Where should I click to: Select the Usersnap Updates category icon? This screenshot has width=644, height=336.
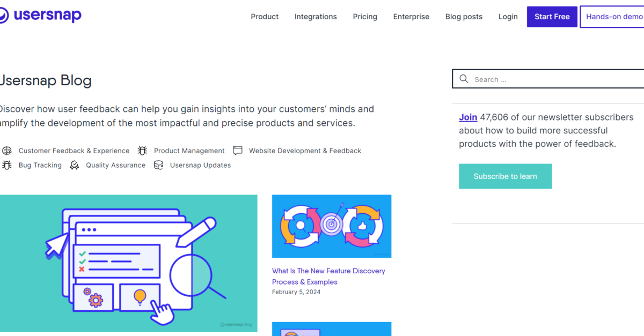click(158, 165)
